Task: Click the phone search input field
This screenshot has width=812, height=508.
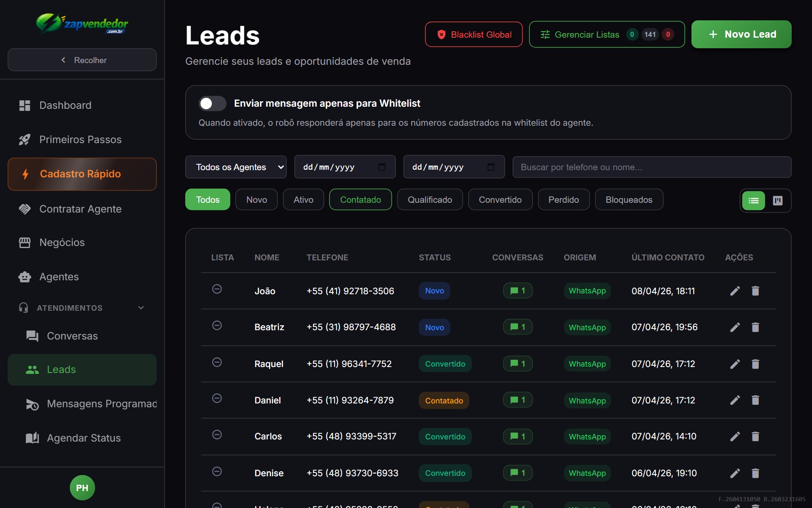Action: point(651,167)
